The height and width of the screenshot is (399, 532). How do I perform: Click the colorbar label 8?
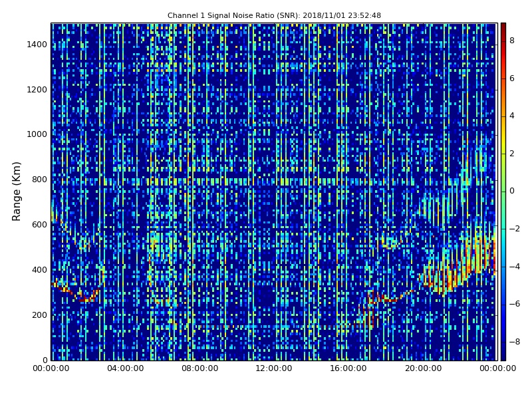point(512,41)
